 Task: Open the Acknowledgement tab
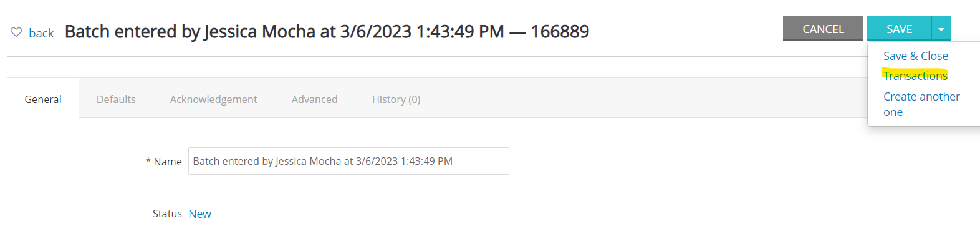pos(213,99)
